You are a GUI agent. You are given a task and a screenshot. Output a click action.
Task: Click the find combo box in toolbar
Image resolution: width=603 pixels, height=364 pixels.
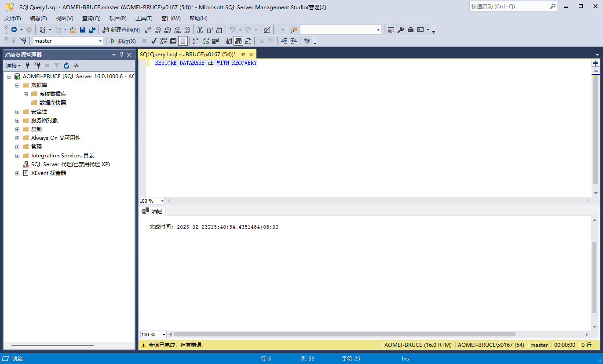pyautogui.click(x=340, y=30)
